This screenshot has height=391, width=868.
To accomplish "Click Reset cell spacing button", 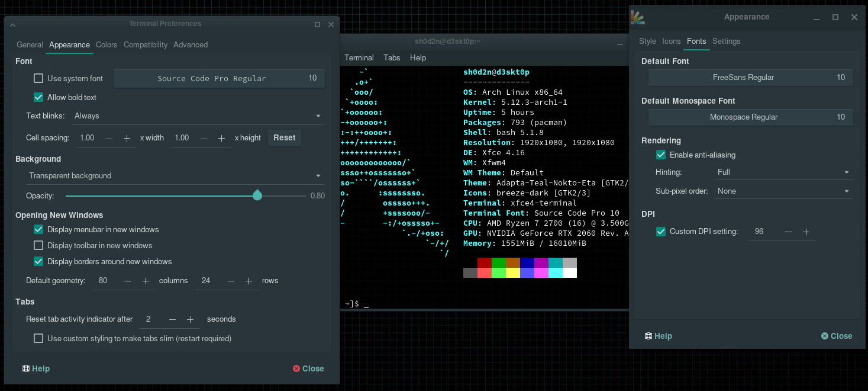I will 284,138.
